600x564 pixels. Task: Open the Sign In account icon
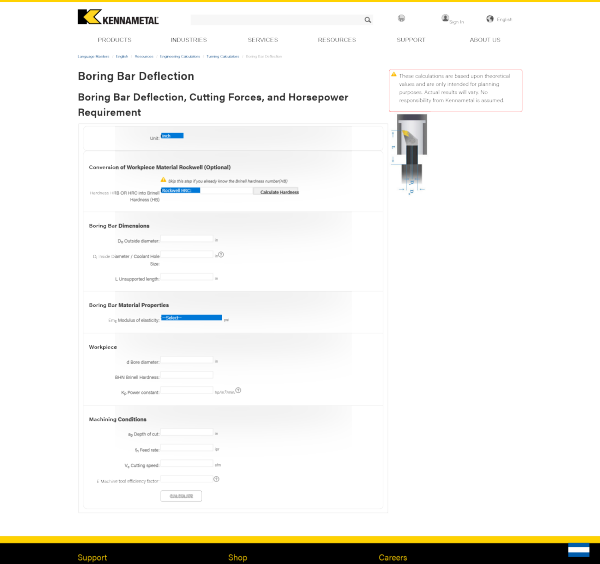pyautogui.click(x=446, y=18)
